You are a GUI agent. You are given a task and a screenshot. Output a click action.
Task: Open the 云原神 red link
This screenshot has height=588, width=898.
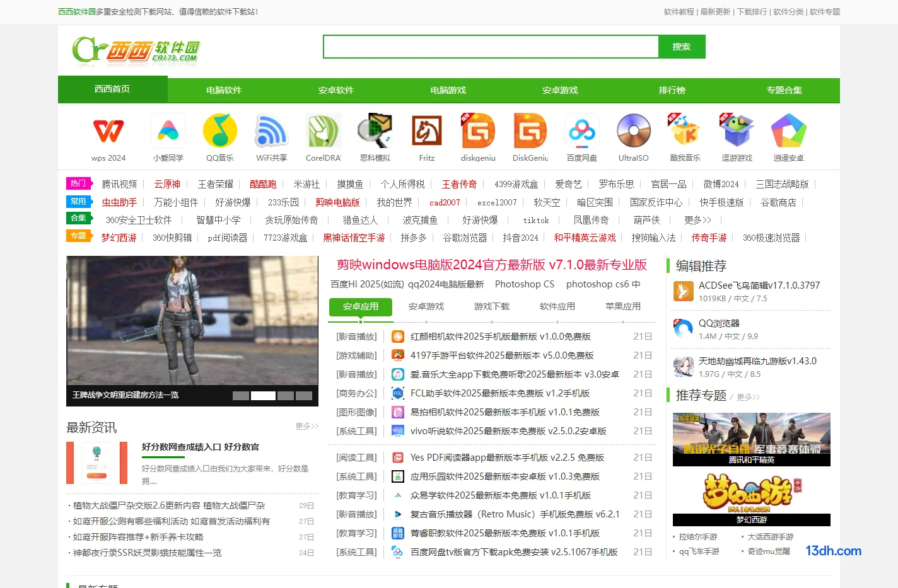click(167, 184)
